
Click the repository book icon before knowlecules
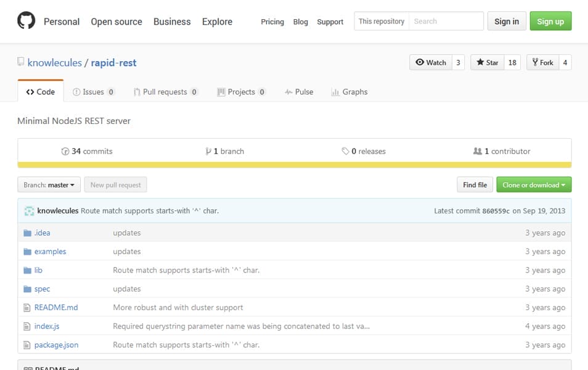21,62
